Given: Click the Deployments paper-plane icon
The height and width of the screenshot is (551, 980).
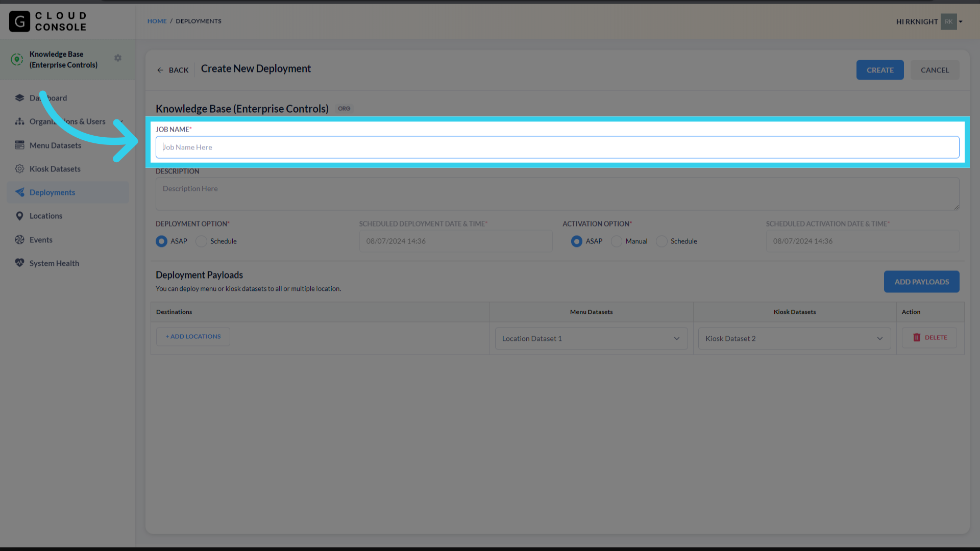Looking at the screenshot, I should [19, 192].
